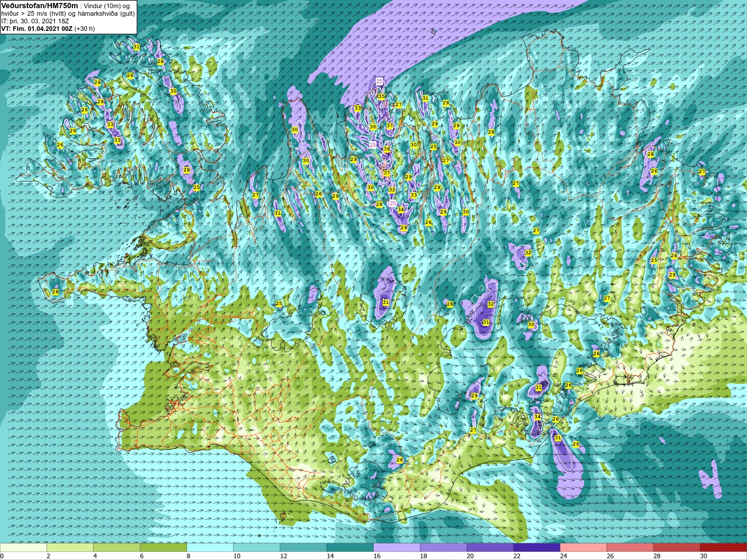
Task: Click the legend scale number "22"
Action: tap(517, 556)
